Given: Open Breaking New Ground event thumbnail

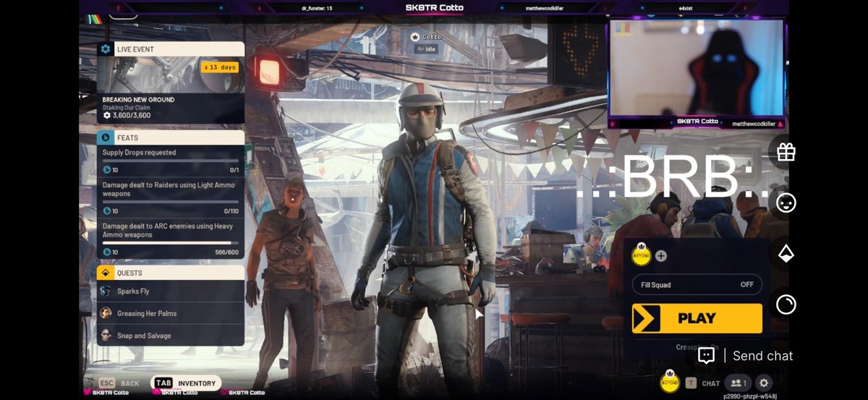Looking at the screenshot, I should point(171,75).
